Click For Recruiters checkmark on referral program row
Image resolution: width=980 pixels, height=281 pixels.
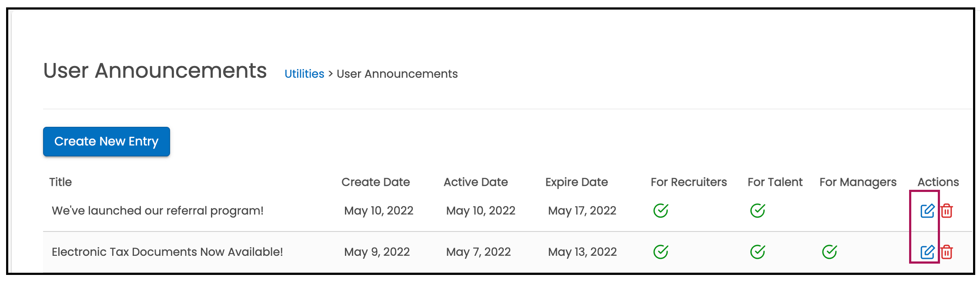(x=660, y=211)
